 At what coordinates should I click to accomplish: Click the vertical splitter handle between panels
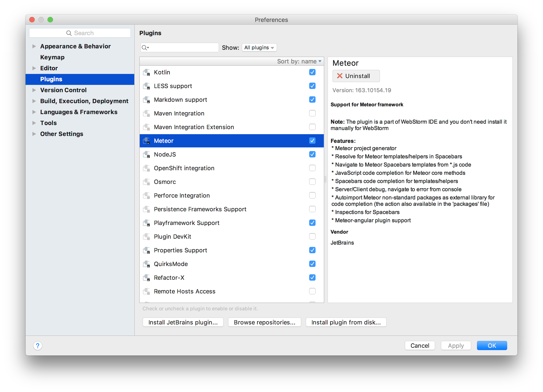pyautogui.click(x=325, y=179)
